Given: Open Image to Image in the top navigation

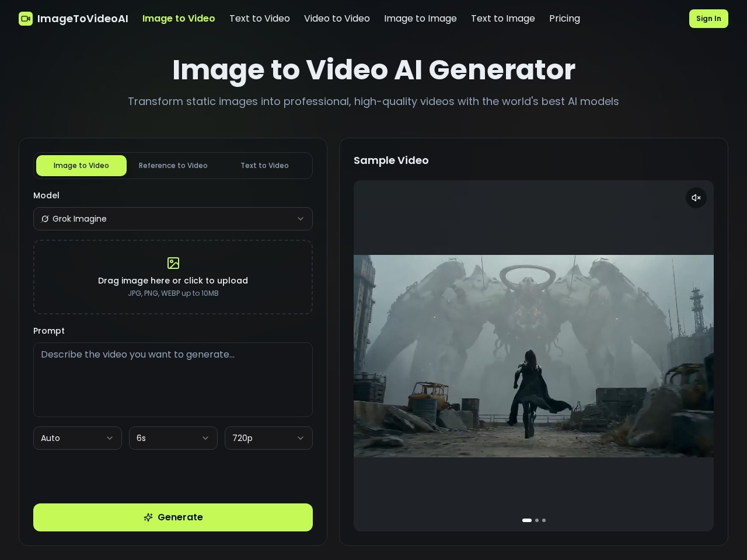Looking at the screenshot, I should [x=420, y=19].
